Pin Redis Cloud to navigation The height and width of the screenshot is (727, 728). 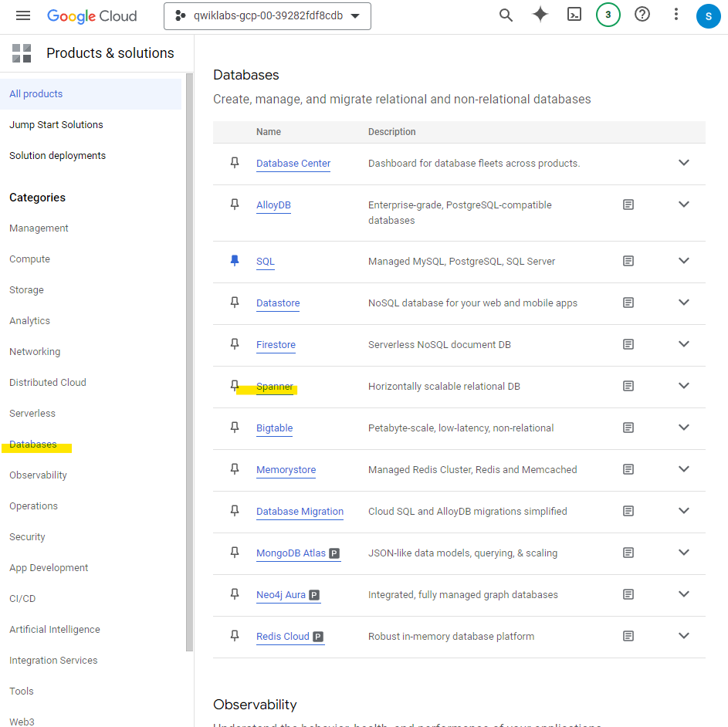[x=235, y=635]
